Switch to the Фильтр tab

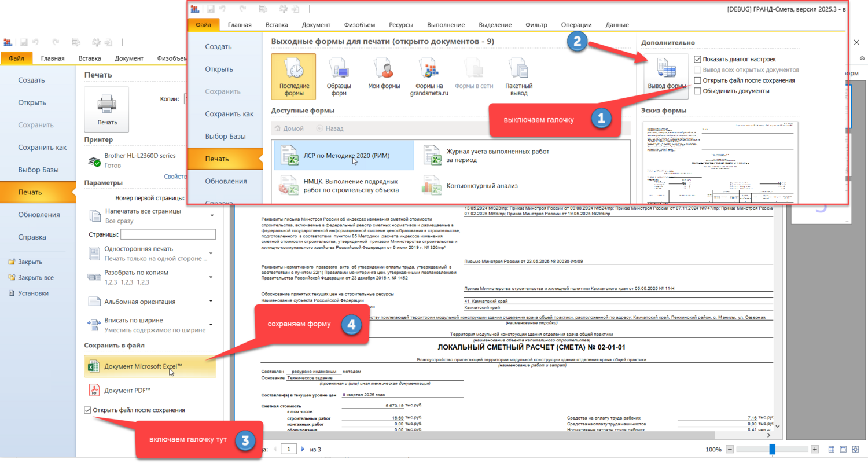coord(536,25)
